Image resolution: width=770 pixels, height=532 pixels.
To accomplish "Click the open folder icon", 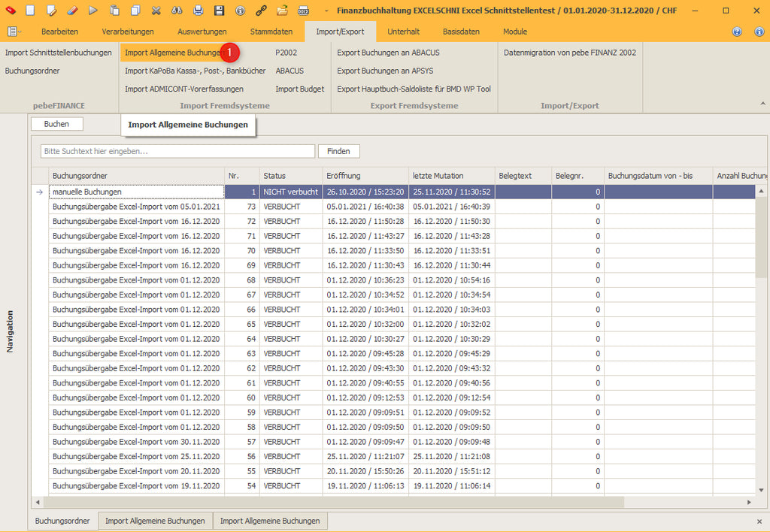I will click(282, 11).
